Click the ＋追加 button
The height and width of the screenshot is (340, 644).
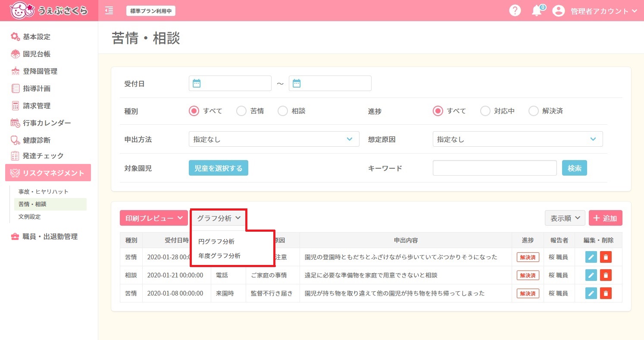606,218
